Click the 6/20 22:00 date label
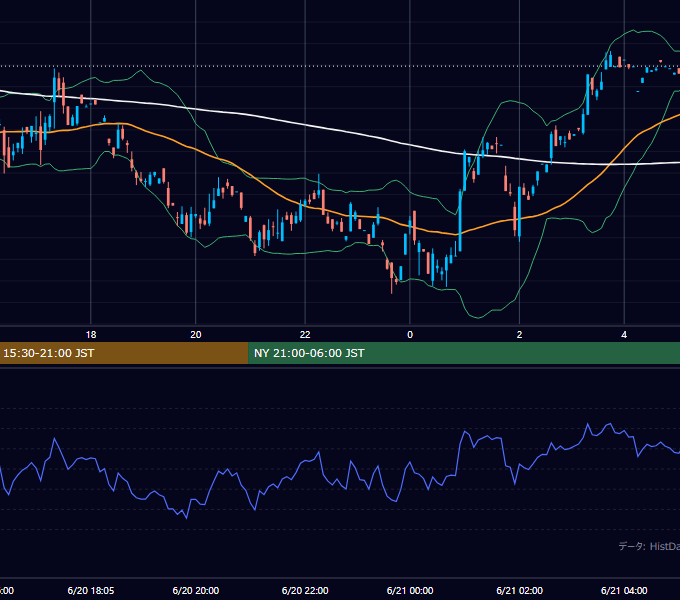Image resolution: width=680 pixels, height=600 pixels. 305,590
